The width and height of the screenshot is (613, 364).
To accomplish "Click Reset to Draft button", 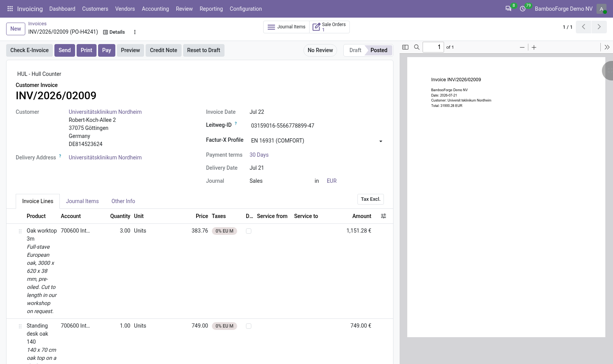I will point(203,50).
